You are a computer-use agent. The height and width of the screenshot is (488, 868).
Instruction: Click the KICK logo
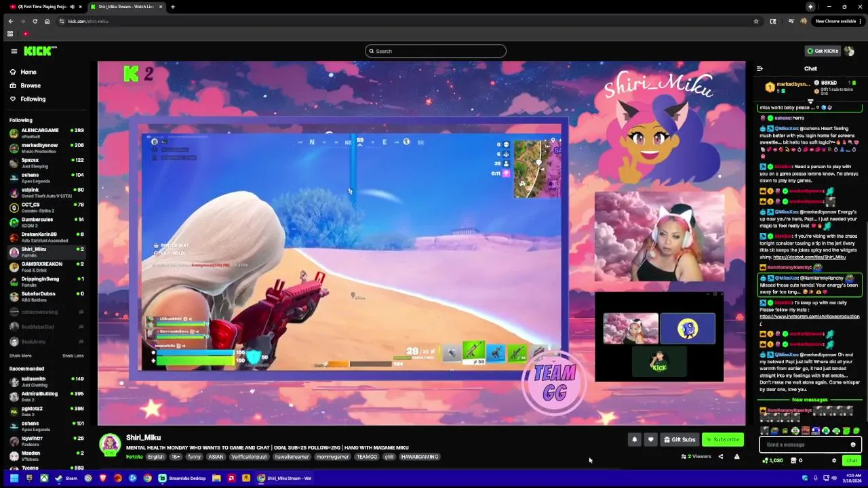pos(40,51)
